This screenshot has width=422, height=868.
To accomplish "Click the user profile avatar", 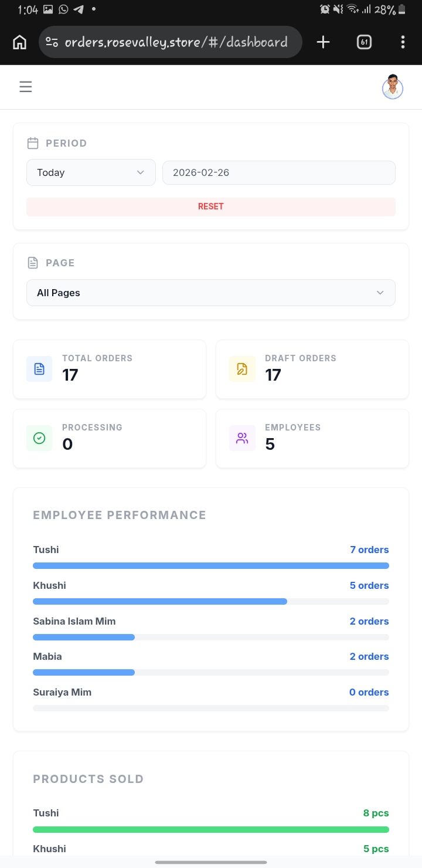I will pyautogui.click(x=392, y=87).
